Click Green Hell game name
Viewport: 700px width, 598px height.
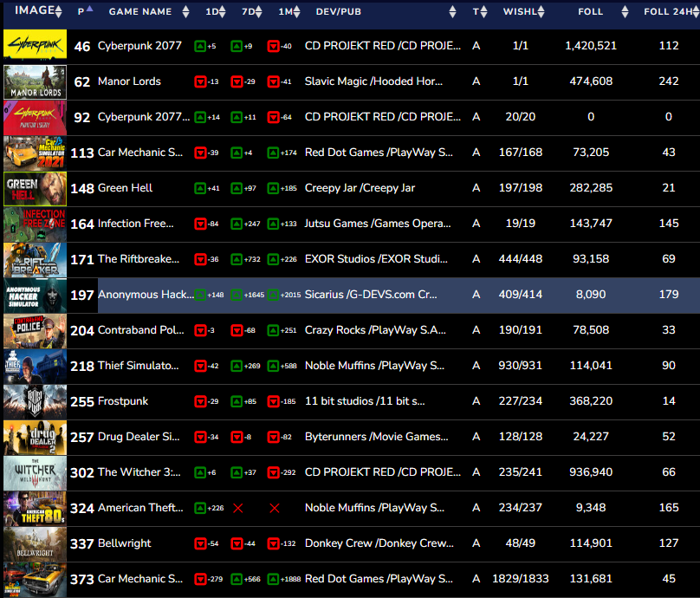tap(125, 188)
